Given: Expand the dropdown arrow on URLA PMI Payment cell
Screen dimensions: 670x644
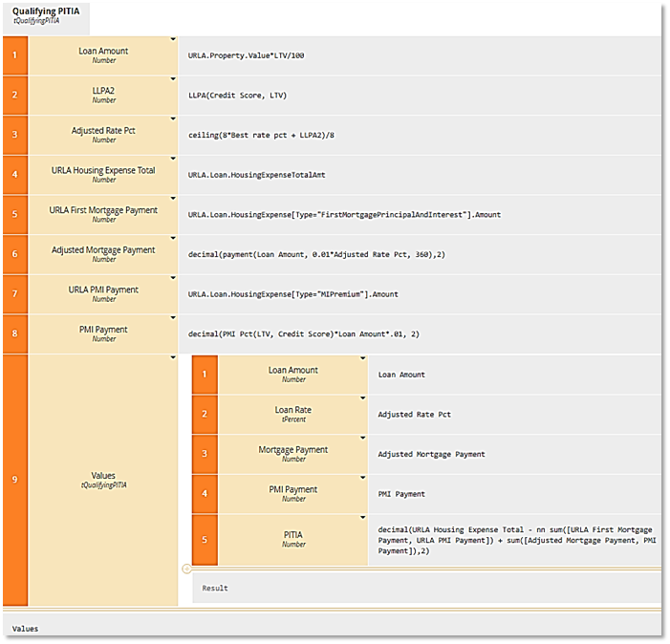Looking at the screenshot, I should (x=173, y=278).
